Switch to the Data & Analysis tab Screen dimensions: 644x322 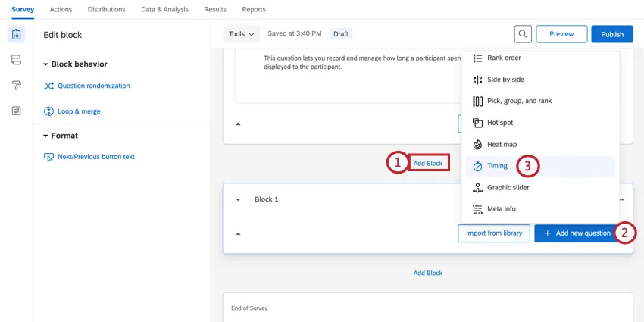click(163, 9)
